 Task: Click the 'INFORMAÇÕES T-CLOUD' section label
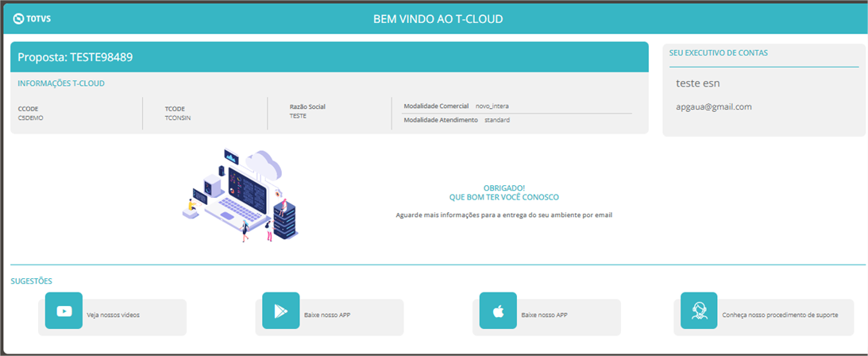click(61, 83)
